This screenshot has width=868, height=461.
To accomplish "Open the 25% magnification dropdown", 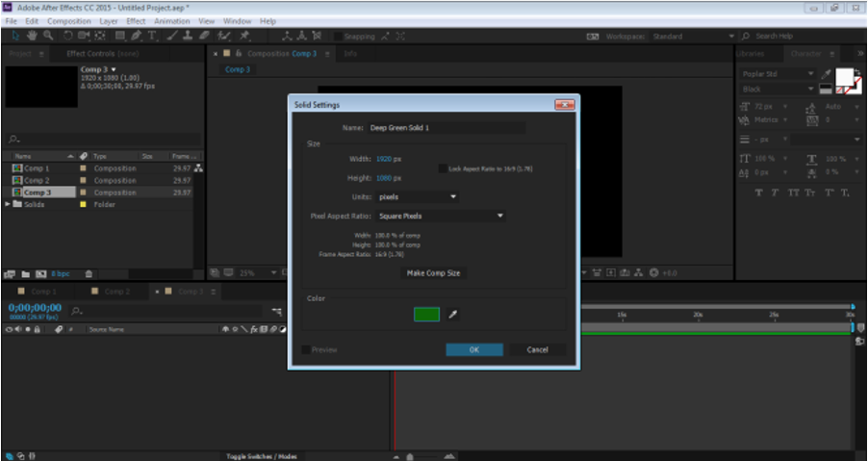I will click(x=258, y=273).
